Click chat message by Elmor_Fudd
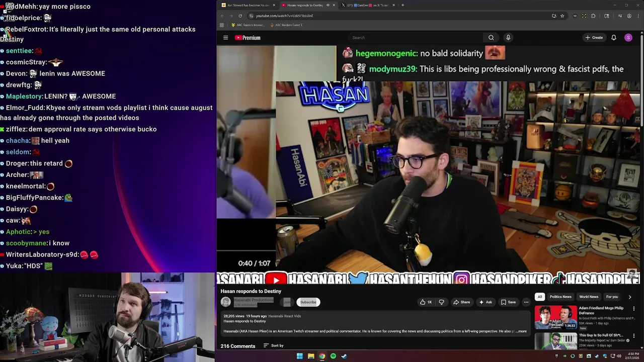Screen dimensions: 644x362 [106, 113]
